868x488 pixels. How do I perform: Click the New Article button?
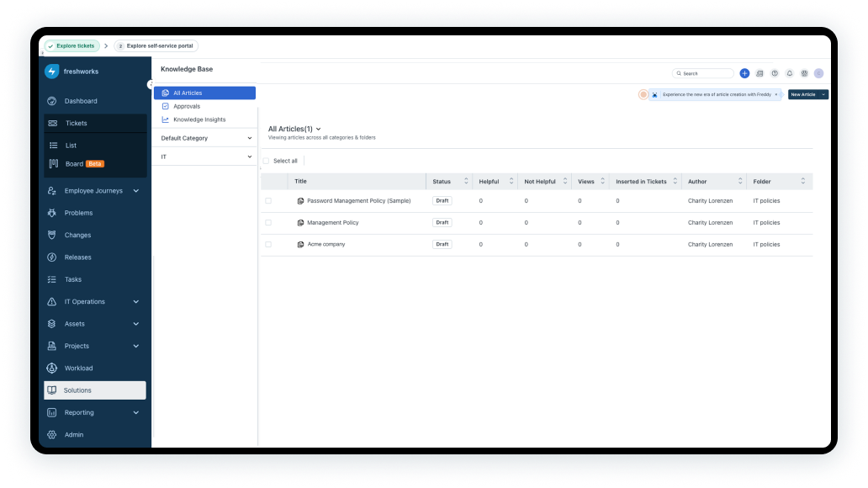pos(803,95)
